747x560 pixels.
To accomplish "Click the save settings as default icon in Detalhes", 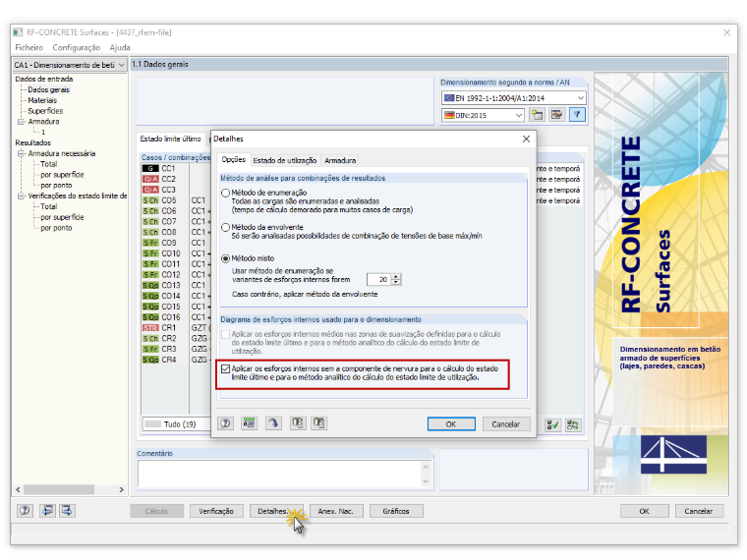I will click(318, 423).
